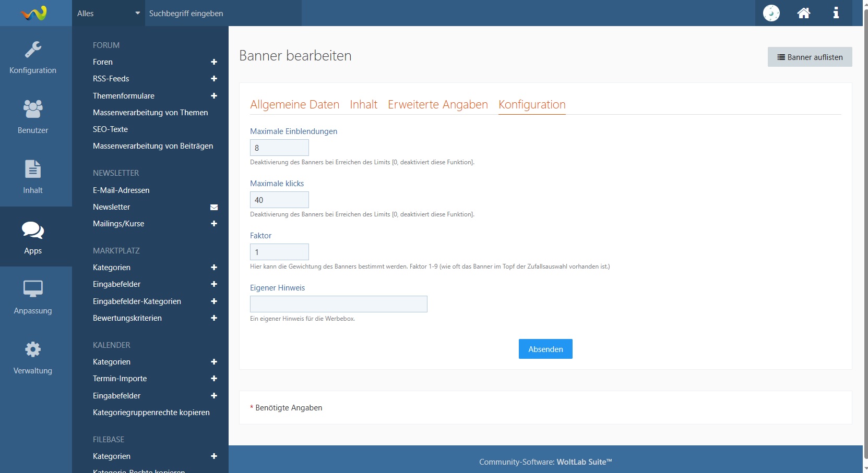
Task: Click the envelope icon beside Newsletter
Action: [x=214, y=207]
